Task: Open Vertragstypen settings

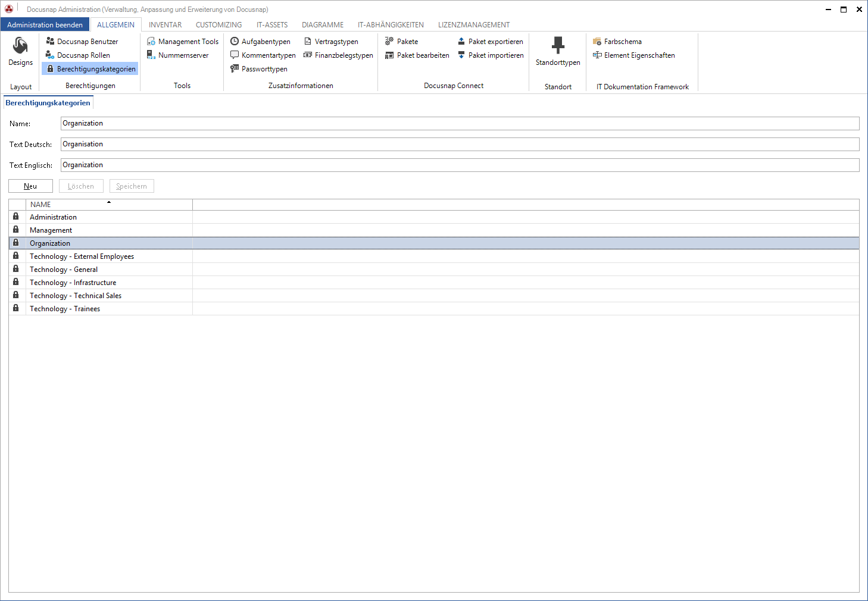Action: pos(331,42)
